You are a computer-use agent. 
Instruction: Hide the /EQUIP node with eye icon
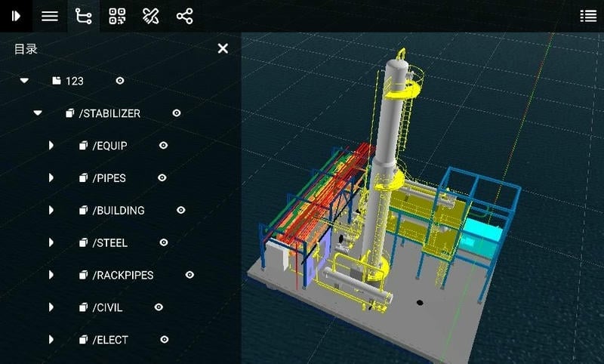pyautogui.click(x=163, y=146)
